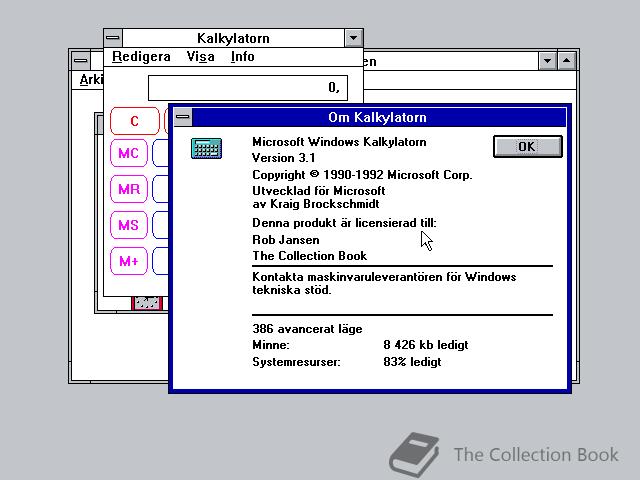Click the calculator icon in about dialog
Viewport: 640px width, 480px height.
pyautogui.click(x=207, y=148)
